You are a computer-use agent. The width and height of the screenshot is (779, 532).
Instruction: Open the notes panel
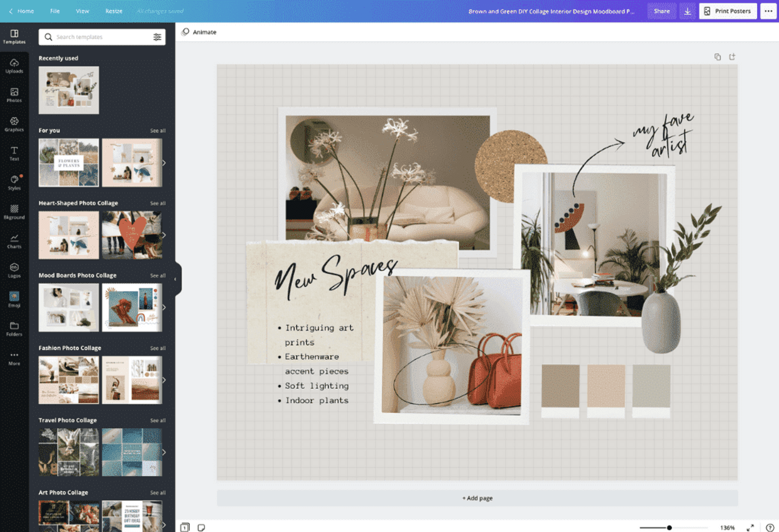201,527
